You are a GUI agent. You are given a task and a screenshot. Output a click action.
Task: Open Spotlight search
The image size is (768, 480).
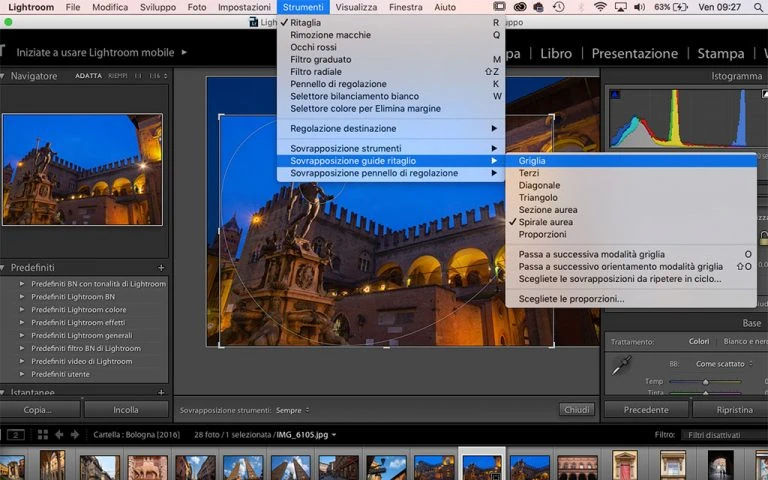pos(759,7)
